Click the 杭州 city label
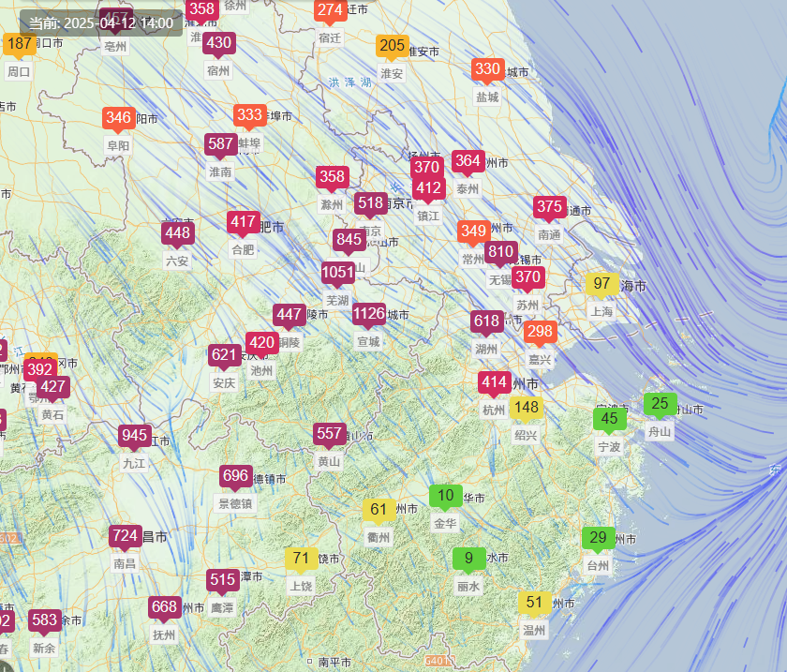 (x=494, y=411)
